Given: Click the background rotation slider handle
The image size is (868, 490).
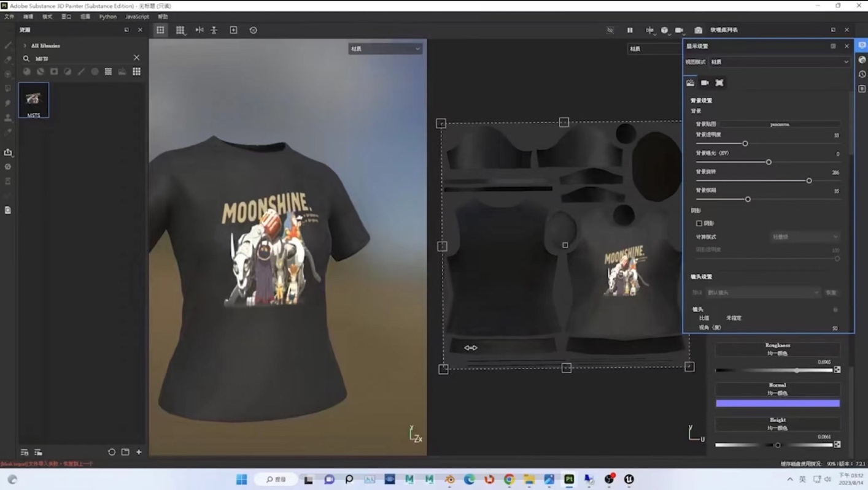Looking at the screenshot, I should pos(808,180).
